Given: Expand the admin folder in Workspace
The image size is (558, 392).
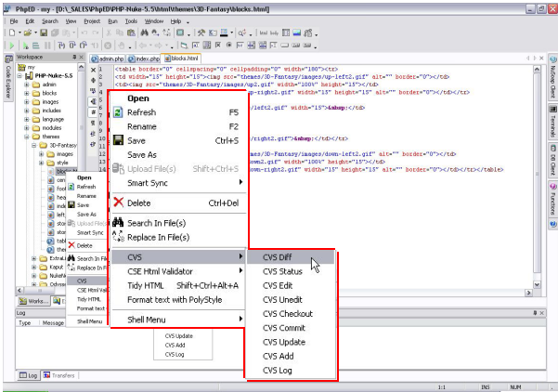Looking at the screenshot, I should pos(27,85).
